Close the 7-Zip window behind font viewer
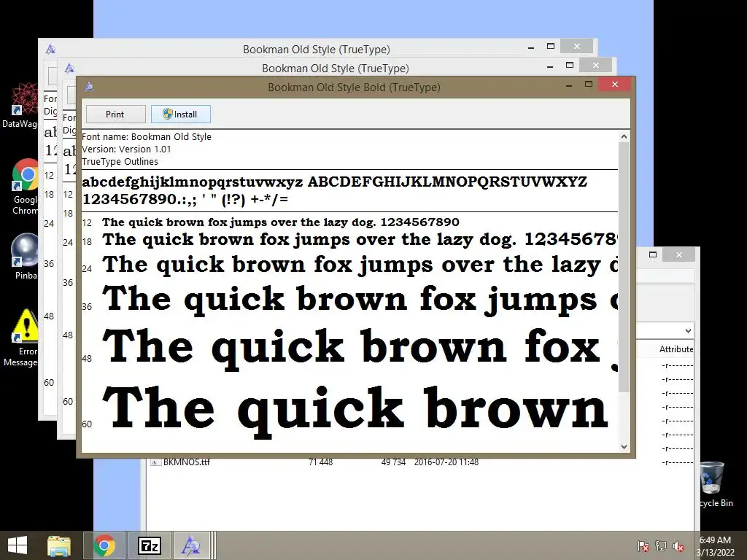 coord(679,254)
